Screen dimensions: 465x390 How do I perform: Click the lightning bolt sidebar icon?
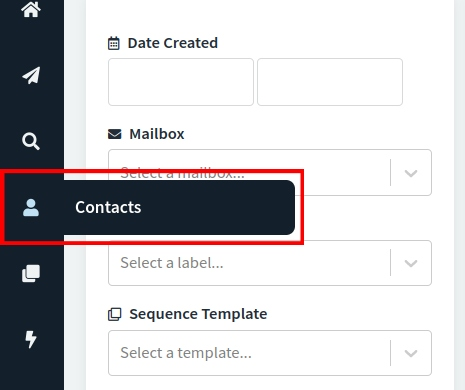tap(31, 339)
